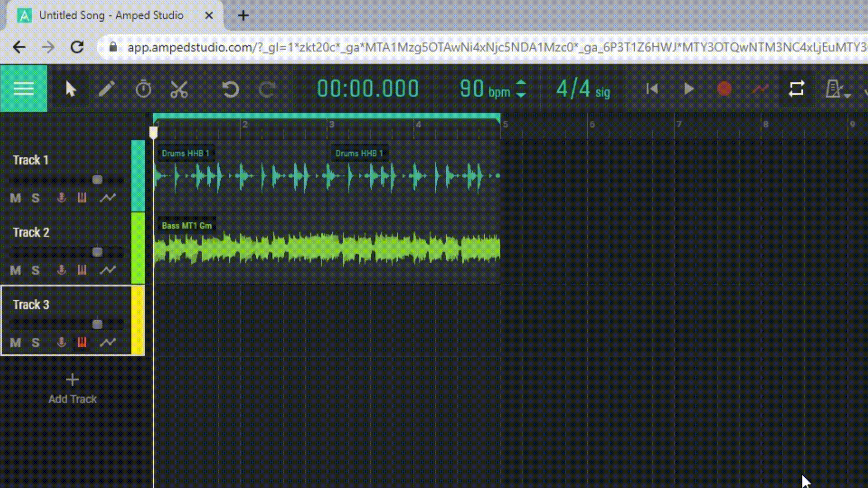This screenshot has height=488, width=868.
Task: Open the 4/4 time signature selector
Action: [582, 89]
